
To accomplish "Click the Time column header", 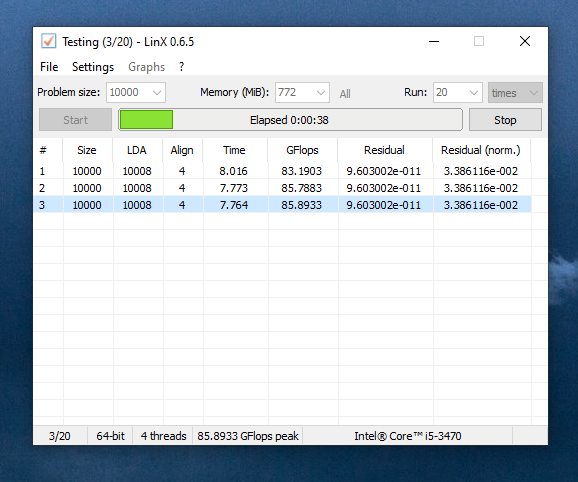I will click(x=234, y=150).
